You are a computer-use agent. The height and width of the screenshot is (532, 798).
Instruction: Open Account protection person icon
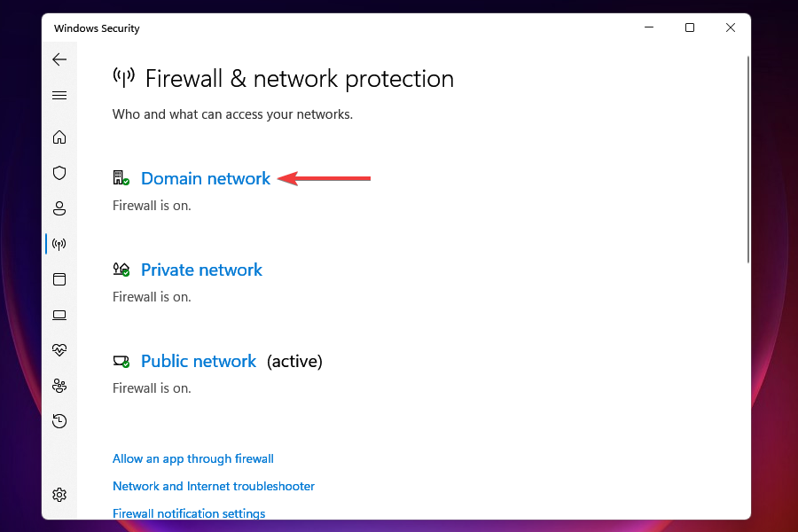click(59, 208)
